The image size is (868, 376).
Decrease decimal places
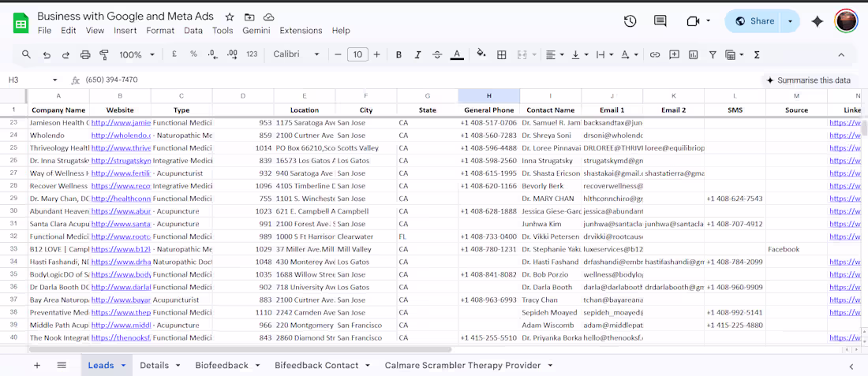tap(212, 54)
